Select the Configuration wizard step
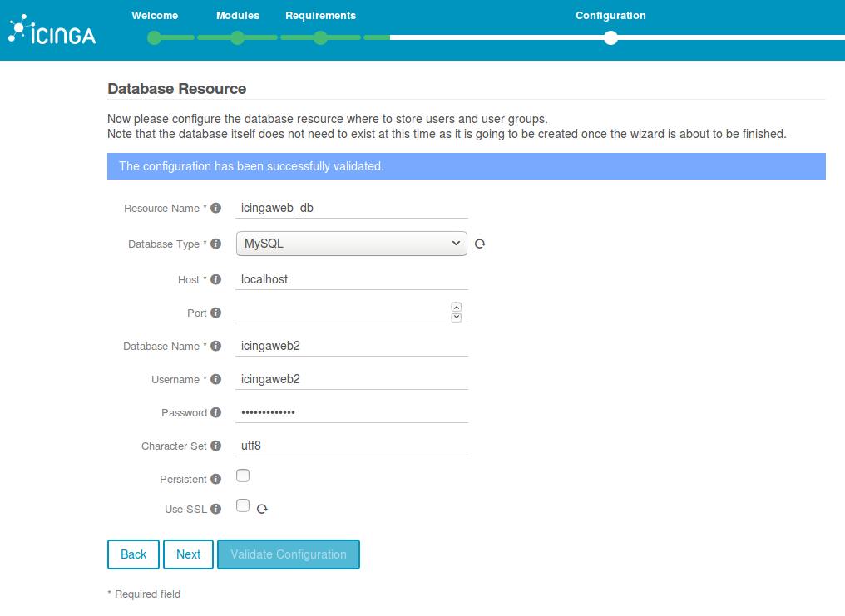 point(610,16)
